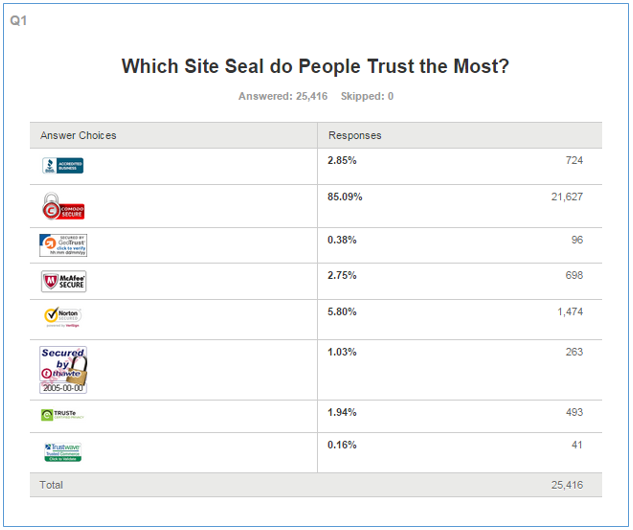Click the GeoTrust secured seal image

[63, 245]
